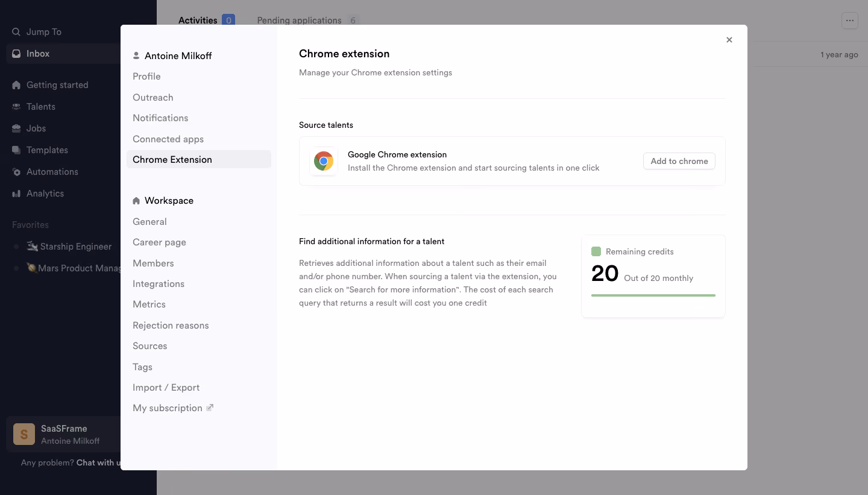Click the Templates icon in sidebar
Viewport: 868px width, 495px height.
click(16, 150)
